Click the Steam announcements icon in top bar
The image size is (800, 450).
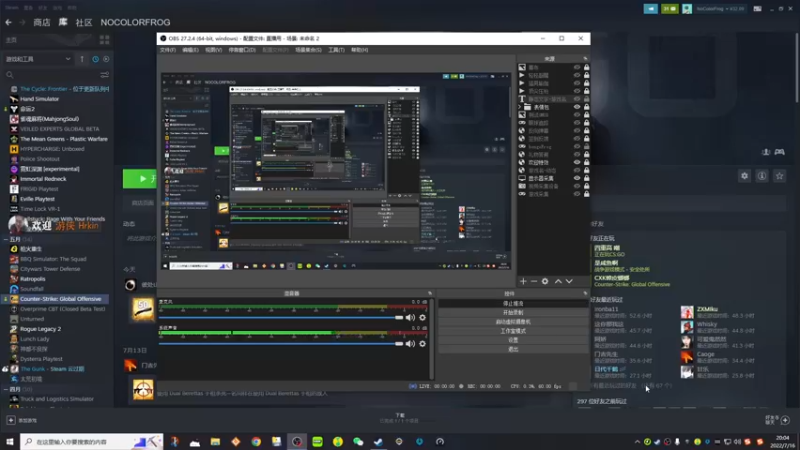pyautogui.click(x=651, y=9)
